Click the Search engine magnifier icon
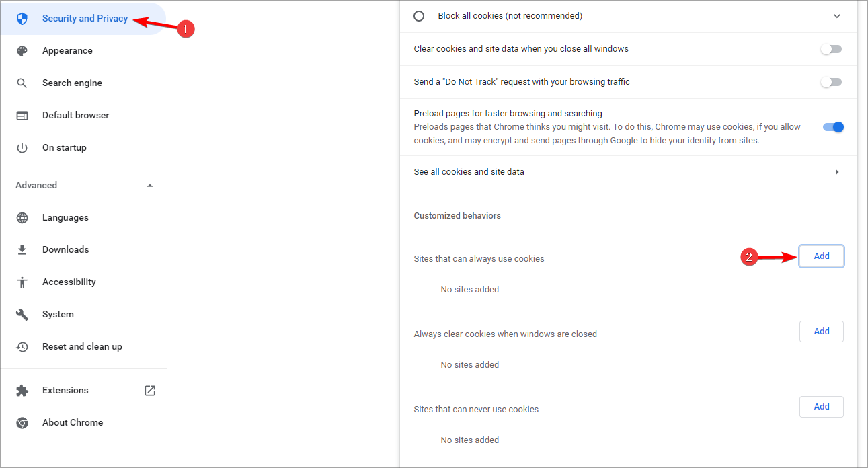 pos(22,83)
